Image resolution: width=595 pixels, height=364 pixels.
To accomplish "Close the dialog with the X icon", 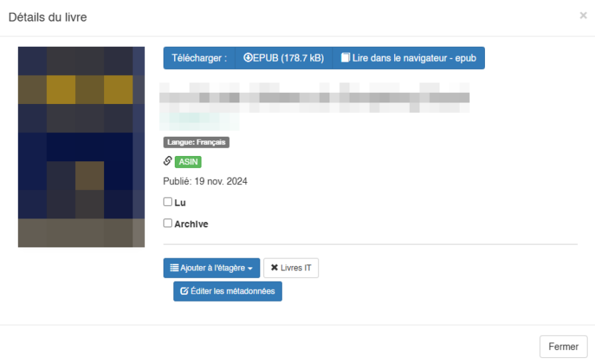I will [583, 16].
